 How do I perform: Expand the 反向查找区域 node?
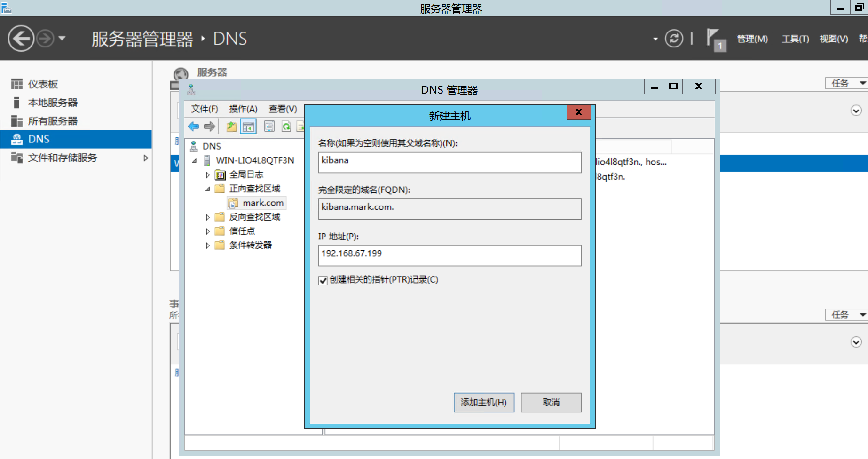207,217
